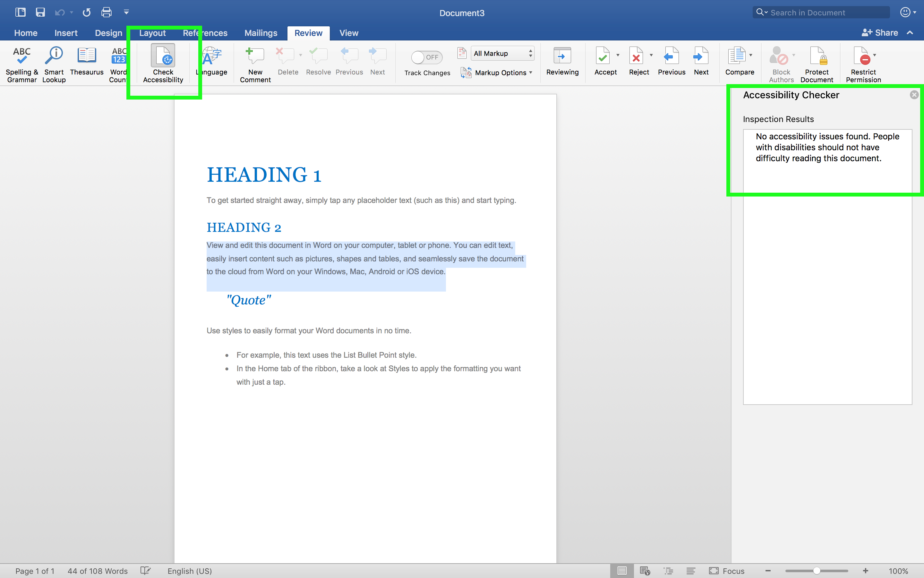Open the Thesaurus tool

coord(87,61)
